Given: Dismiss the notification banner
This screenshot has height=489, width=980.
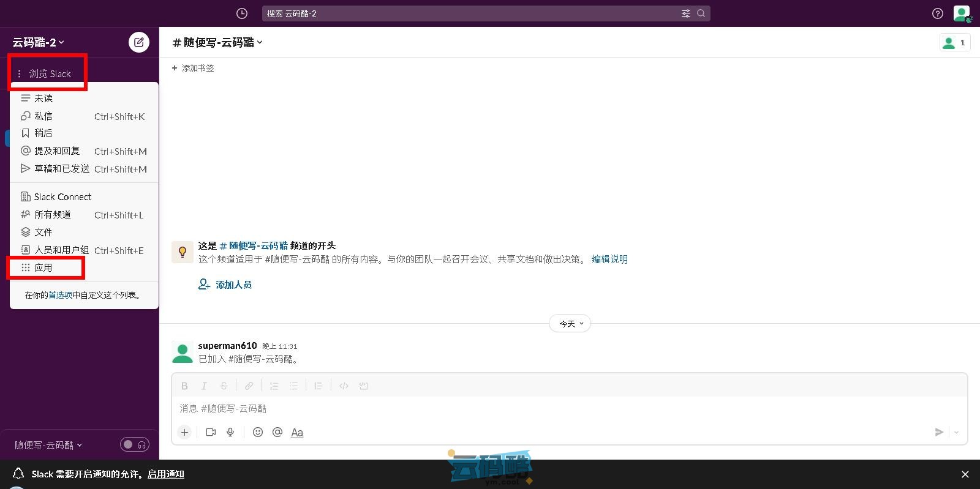Looking at the screenshot, I should pos(965,474).
